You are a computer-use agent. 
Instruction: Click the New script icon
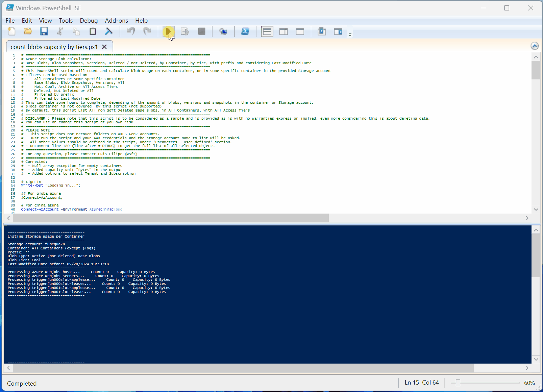tap(11, 31)
